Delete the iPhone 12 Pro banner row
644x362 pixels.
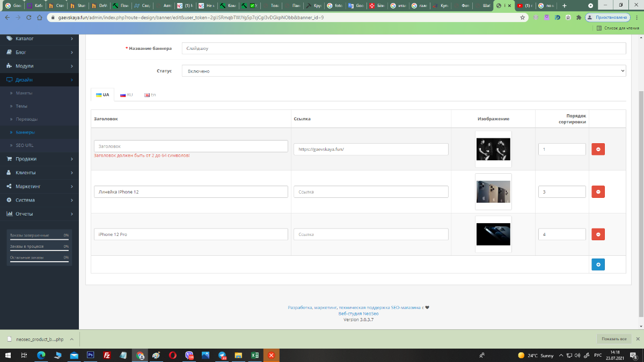pyautogui.click(x=598, y=234)
